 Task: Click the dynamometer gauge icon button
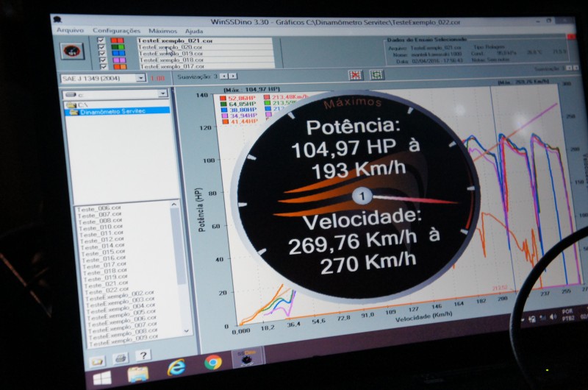coord(72,51)
